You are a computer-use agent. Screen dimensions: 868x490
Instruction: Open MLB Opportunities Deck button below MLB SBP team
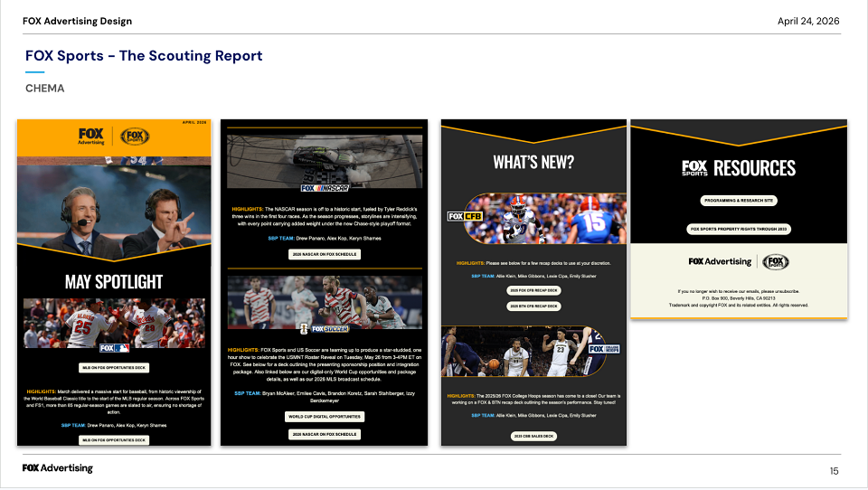click(114, 440)
